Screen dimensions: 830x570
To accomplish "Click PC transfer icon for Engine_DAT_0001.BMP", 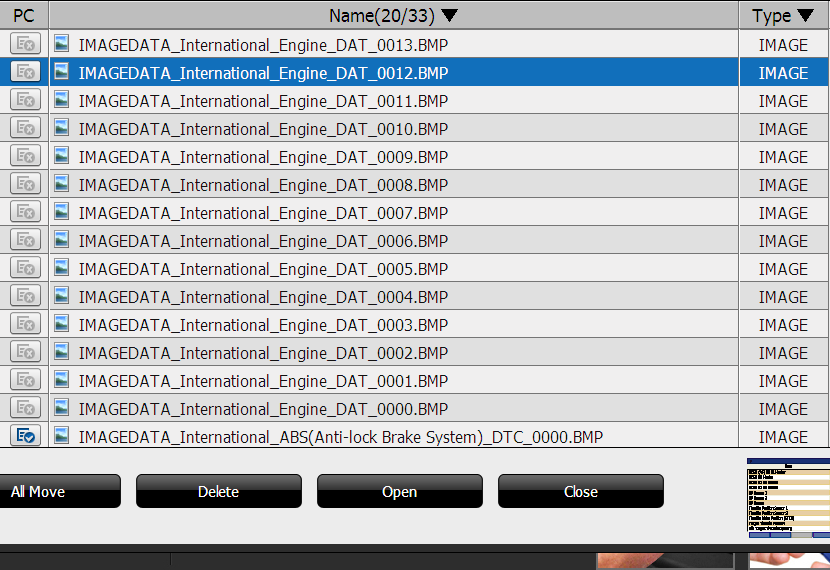I will point(25,381).
